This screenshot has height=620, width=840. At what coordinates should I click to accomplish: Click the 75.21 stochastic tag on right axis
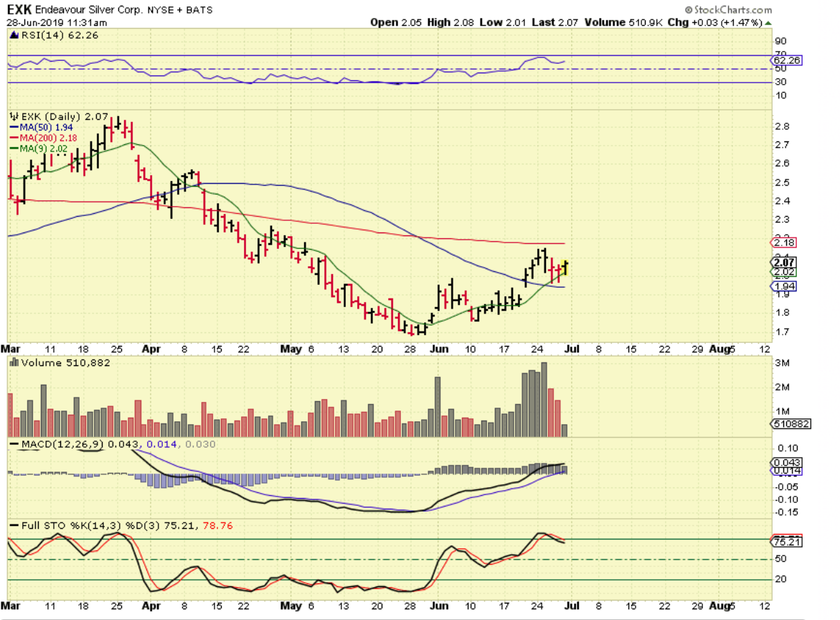786,542
